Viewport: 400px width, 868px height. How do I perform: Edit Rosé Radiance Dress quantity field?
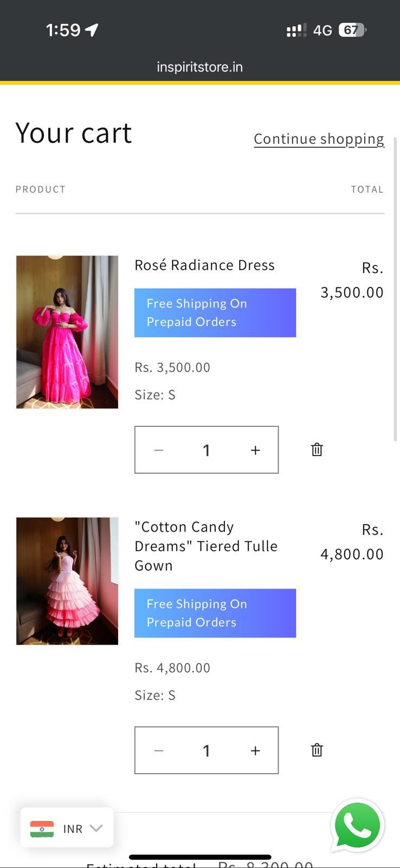point(207,450)
